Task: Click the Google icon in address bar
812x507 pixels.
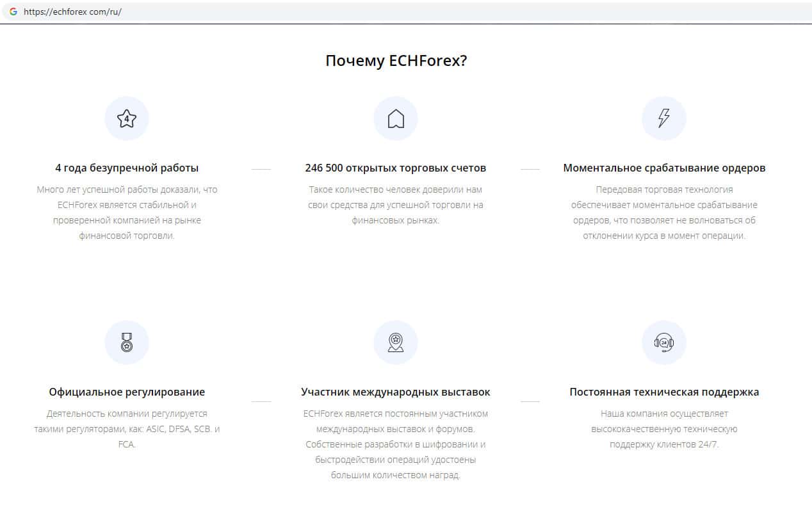Action: [13, 12]
